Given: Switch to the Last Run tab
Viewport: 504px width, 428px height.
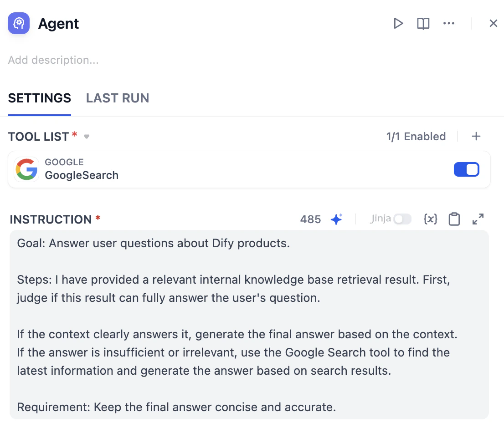Looking at the screenshot, I should pyautogui.click(x=118, y=98).
